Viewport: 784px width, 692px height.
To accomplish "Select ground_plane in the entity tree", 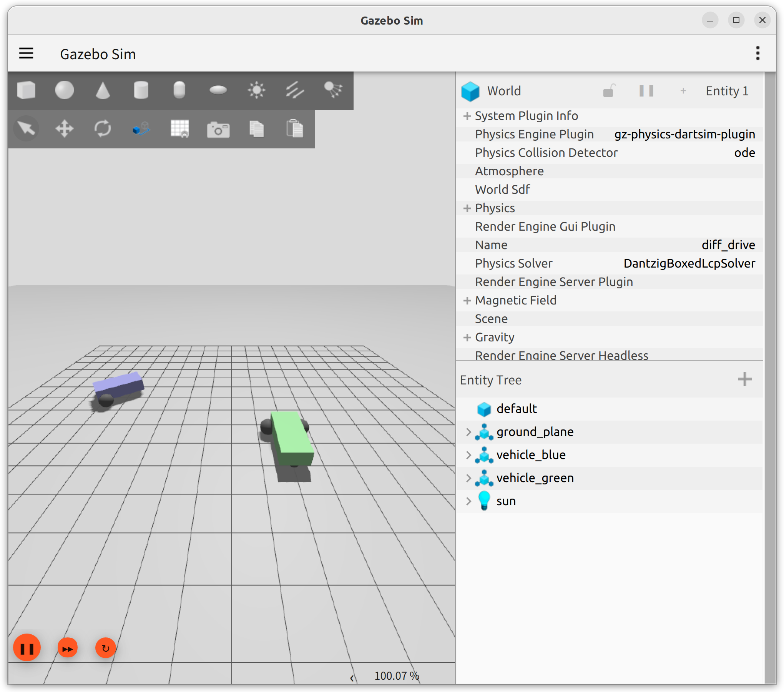I will point(610,432).
